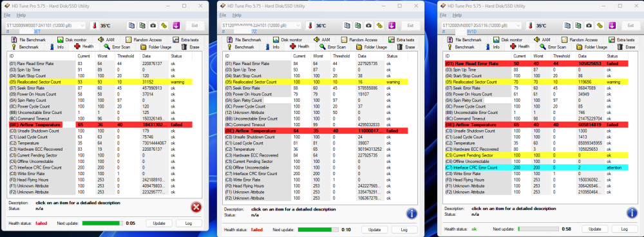The height and width of the screenshot is (237, 644).
Task: Open options wrench icon in 2A1101 window
Action: 164,26
